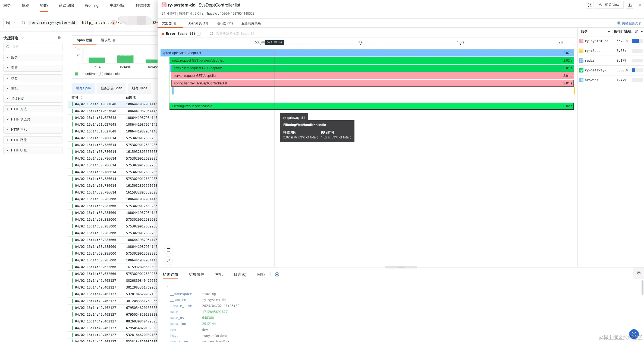Screen dimensions: 644x342
Task: Click the list view icon in flame graph
Action: [x=168, y=250]
